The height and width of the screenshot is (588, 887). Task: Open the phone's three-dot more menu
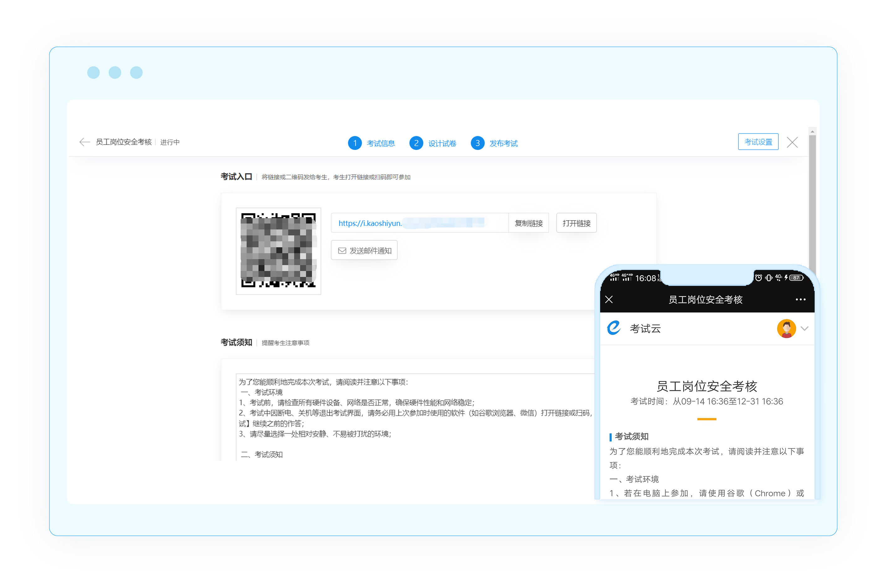click(x=800, y=300)
